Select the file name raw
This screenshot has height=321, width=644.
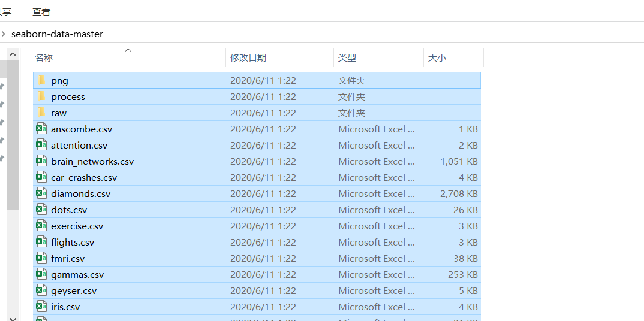tap(59, 113)
